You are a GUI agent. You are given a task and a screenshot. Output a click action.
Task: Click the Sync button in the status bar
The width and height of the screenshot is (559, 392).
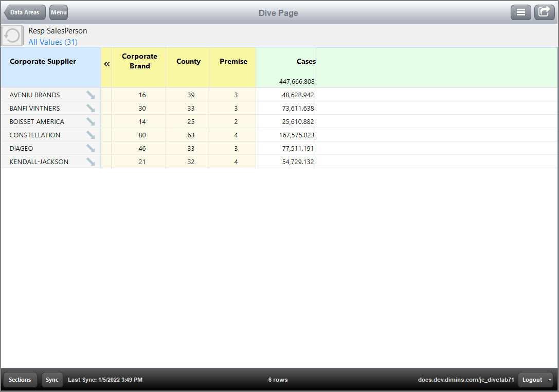pos(52,380)
